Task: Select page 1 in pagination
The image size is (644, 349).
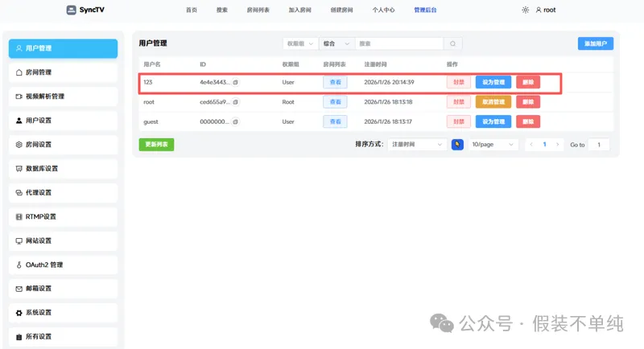Action: click(545, 145)
